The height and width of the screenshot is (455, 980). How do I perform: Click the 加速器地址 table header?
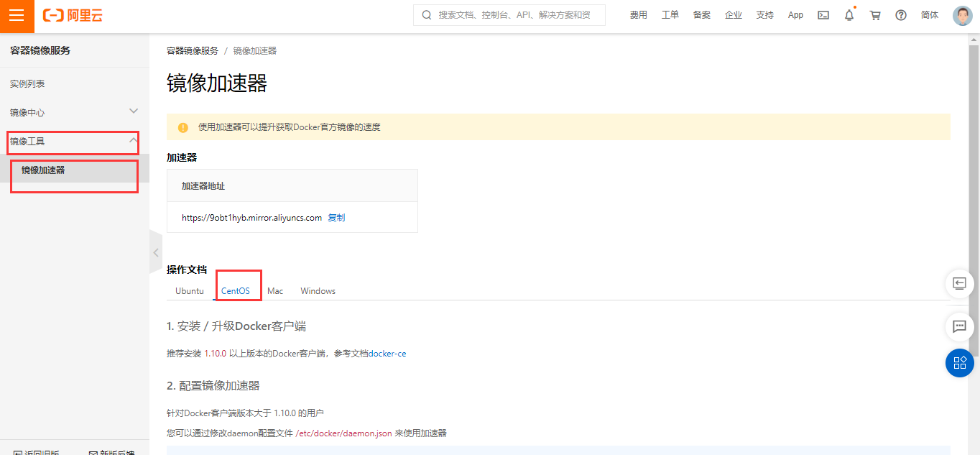(x=203, y=186)
